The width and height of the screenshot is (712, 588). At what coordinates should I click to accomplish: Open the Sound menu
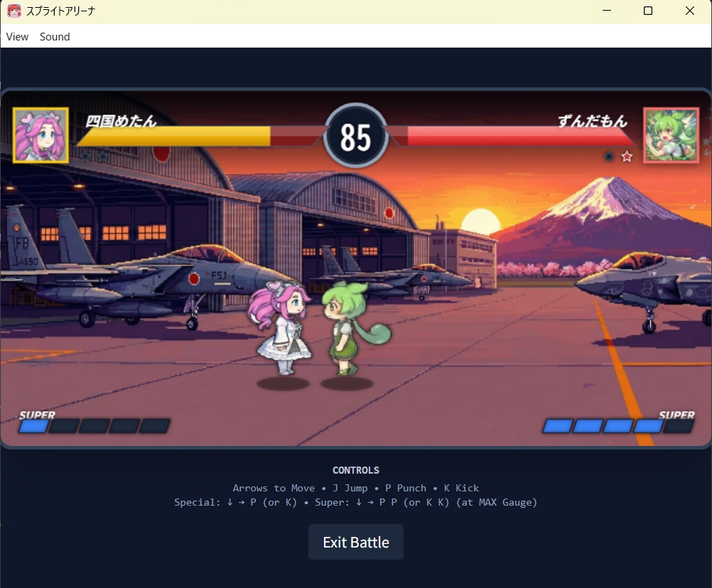(x=55, y=37)
